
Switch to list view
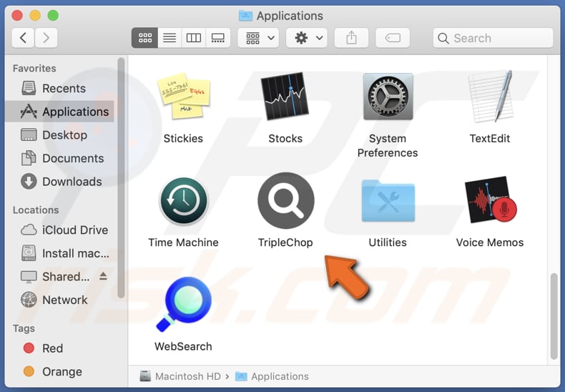point(169,38)
